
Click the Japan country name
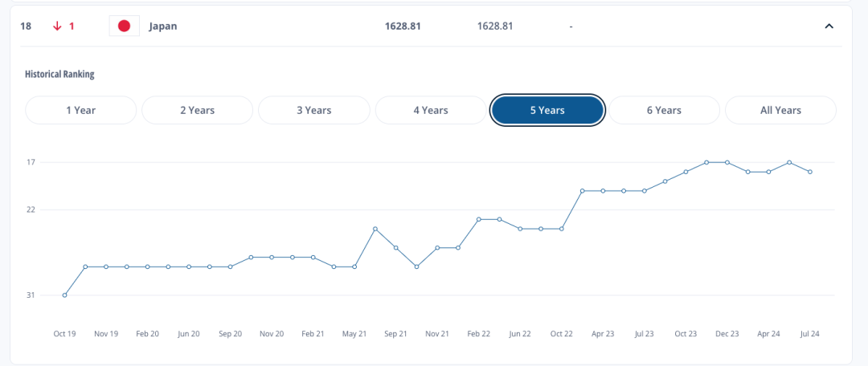click(x=162, y=26)
